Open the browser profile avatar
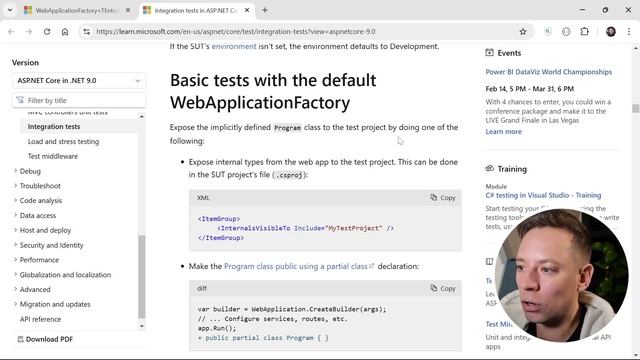The width and height of the screenshot is (640, 360). (x=611, y=31)
